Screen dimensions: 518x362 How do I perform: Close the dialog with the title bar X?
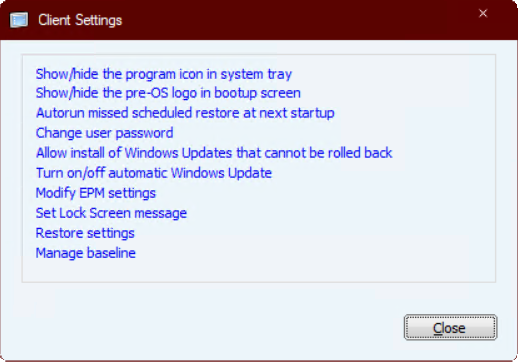(x=483, y=13)
